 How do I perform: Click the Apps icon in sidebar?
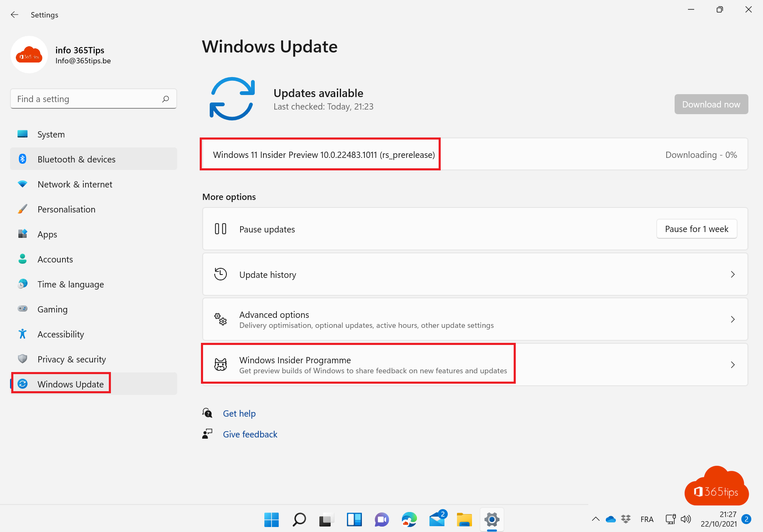point(23,234)
